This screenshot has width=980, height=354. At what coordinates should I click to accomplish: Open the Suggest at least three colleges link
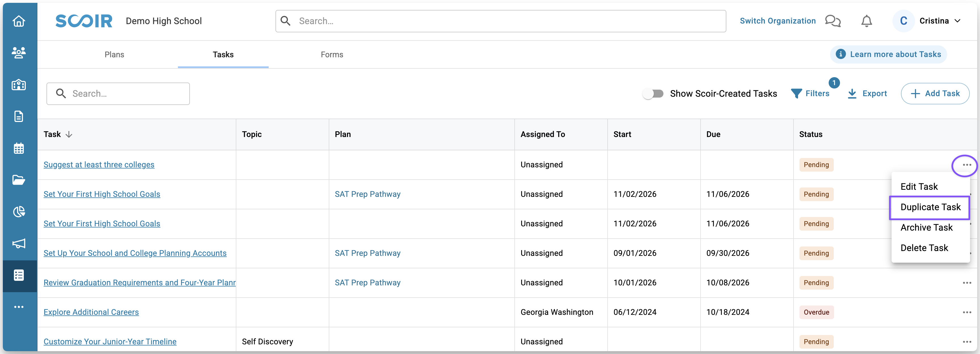pos(99,165)
